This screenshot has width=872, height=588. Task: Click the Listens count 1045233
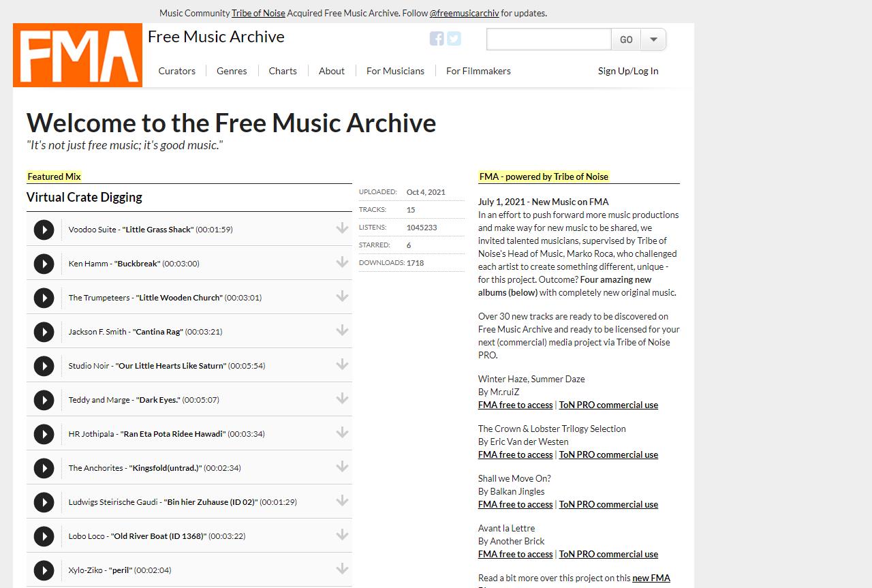click(422, 228)
